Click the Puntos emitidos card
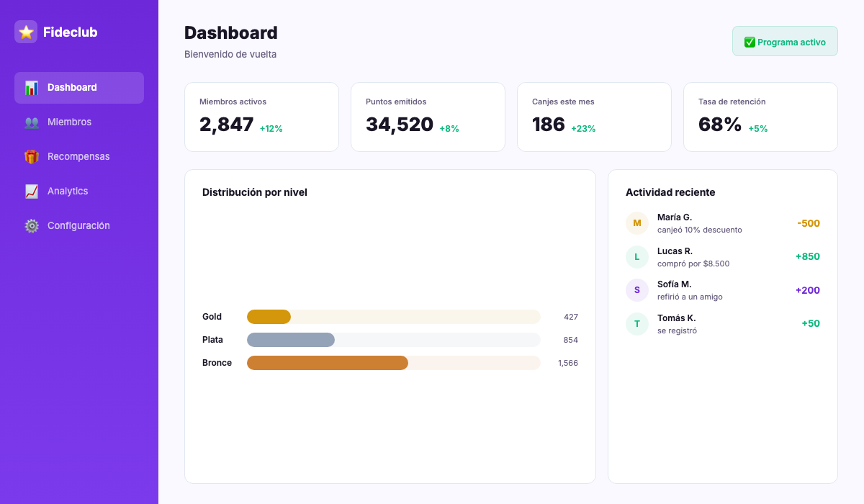864x504 pixels. [x=428, y=117]
